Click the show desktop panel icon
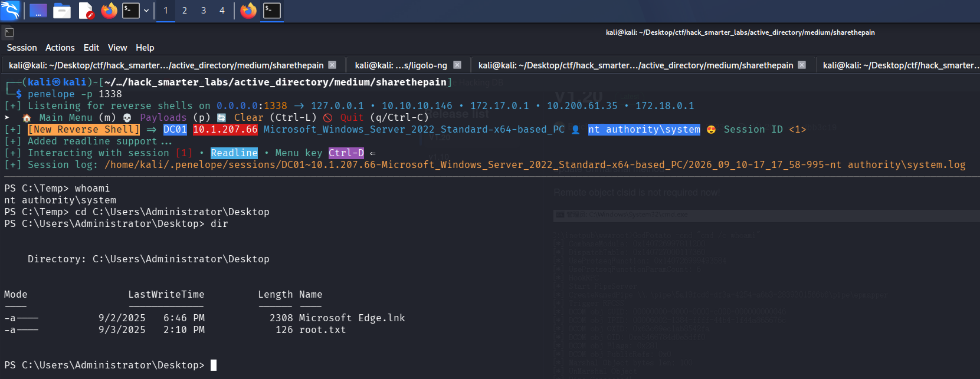Image resolution: width=980 pixels, height=379 pixels. [38, 11]
